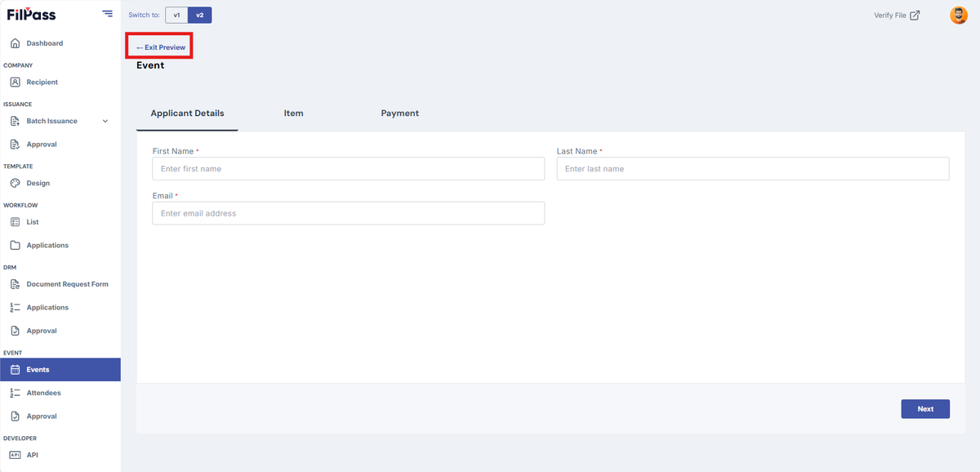Viewport: 980px width, 472px height.
Task: Click the DRM Applications numbered-list icon
Action: point(16,308)
